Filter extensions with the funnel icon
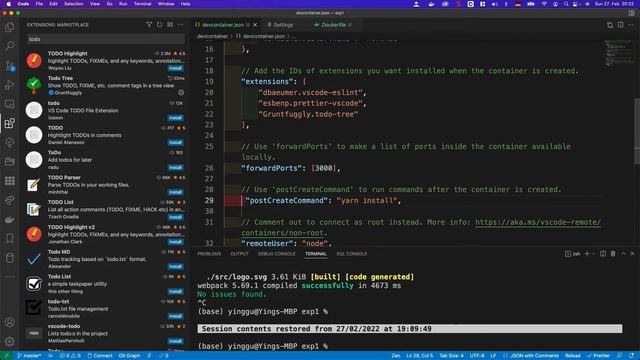 [149, 25]
